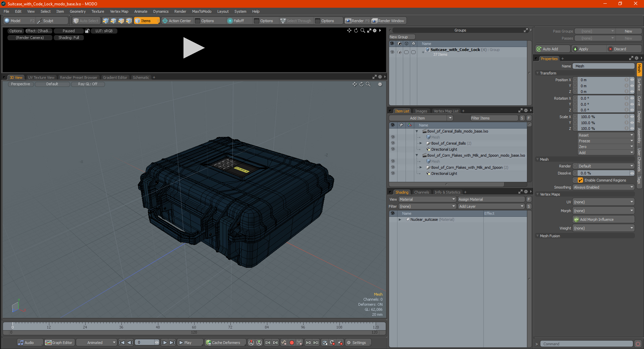
Task: Collapse Bowl_of_Cereal_Balls_modo_base.lxo scene
Action: pyautogui.click(x=417, y=131)
